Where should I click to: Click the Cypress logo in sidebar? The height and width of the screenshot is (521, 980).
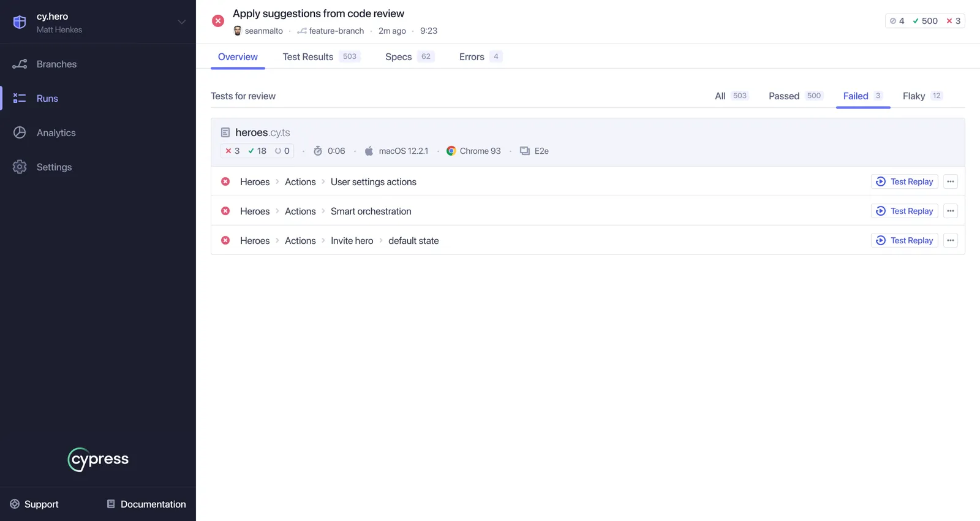point(98,460)
